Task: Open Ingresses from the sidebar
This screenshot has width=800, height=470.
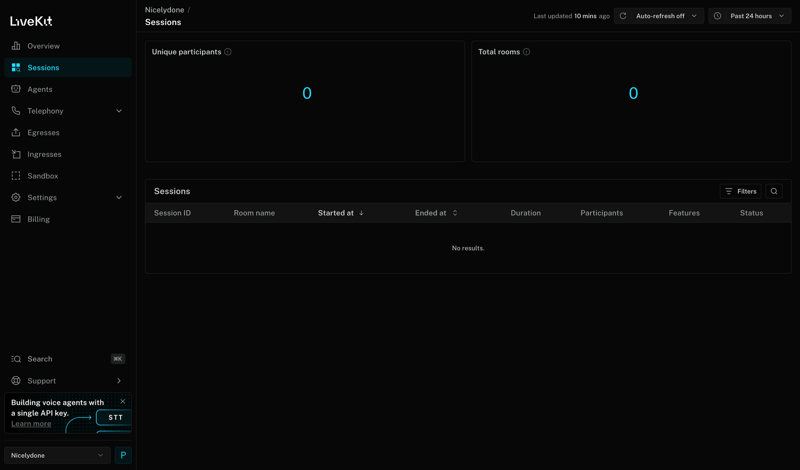Action: (68, 154)
